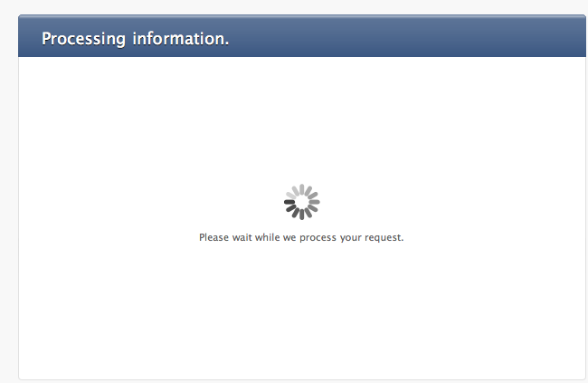This screenshot has height=383, width=588.
Task: Click the loading spinner icon
Action: (x=302, y=202)
